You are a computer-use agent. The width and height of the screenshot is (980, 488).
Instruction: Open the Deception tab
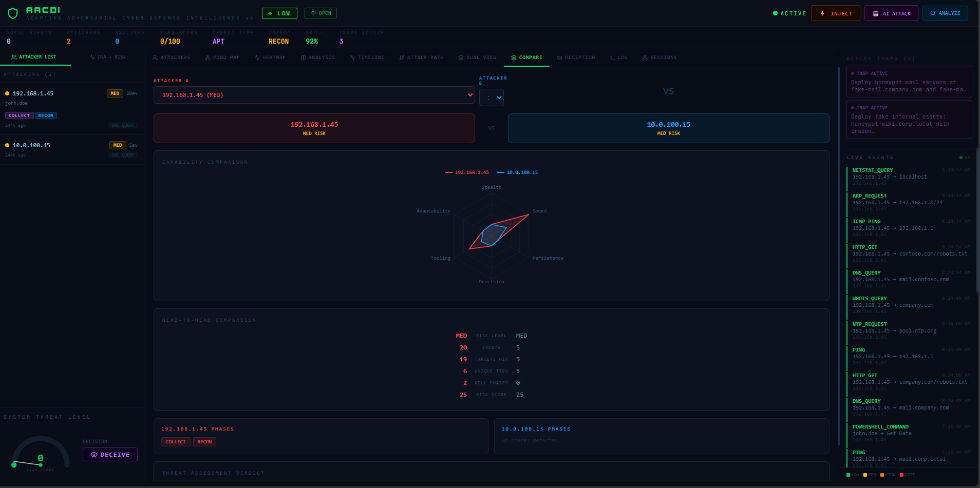click(x=576, y=57)
